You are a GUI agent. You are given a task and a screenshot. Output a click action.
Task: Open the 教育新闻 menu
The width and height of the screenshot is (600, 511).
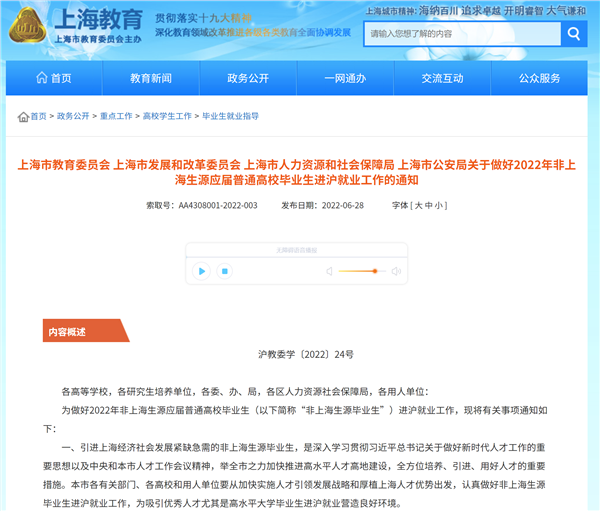(x=151, y=78)
